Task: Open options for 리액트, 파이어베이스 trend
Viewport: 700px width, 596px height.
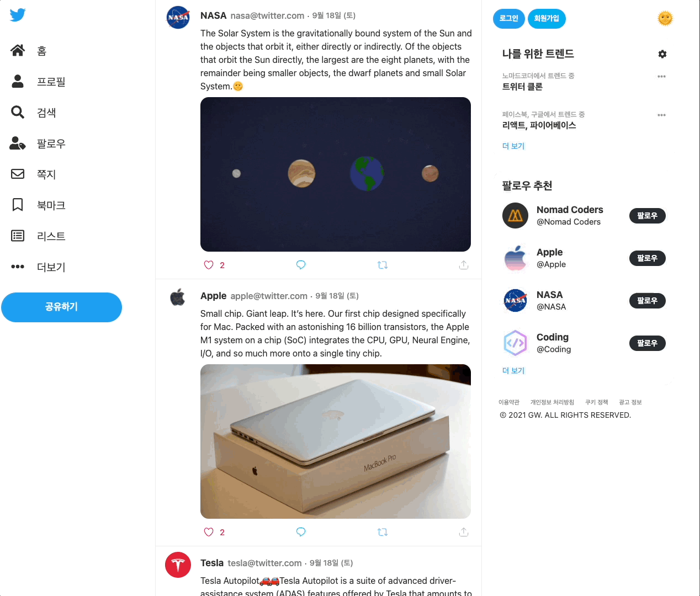Action: 661,115
